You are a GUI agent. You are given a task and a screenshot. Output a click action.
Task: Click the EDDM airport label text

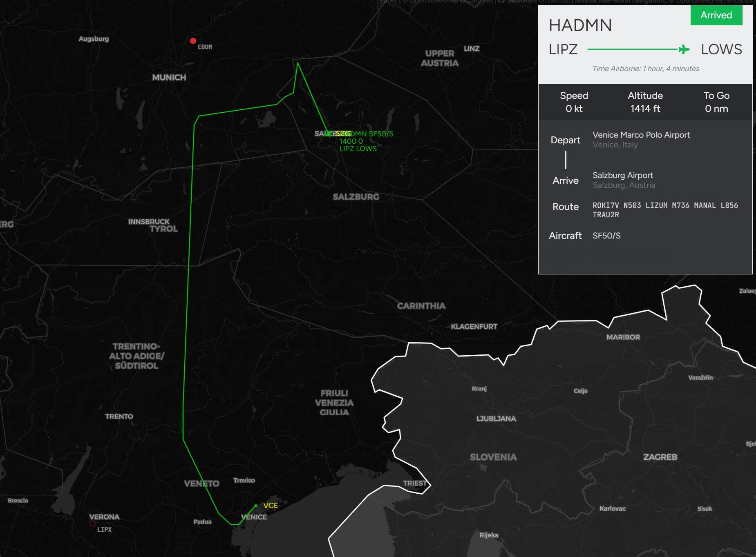click(205, 47)
